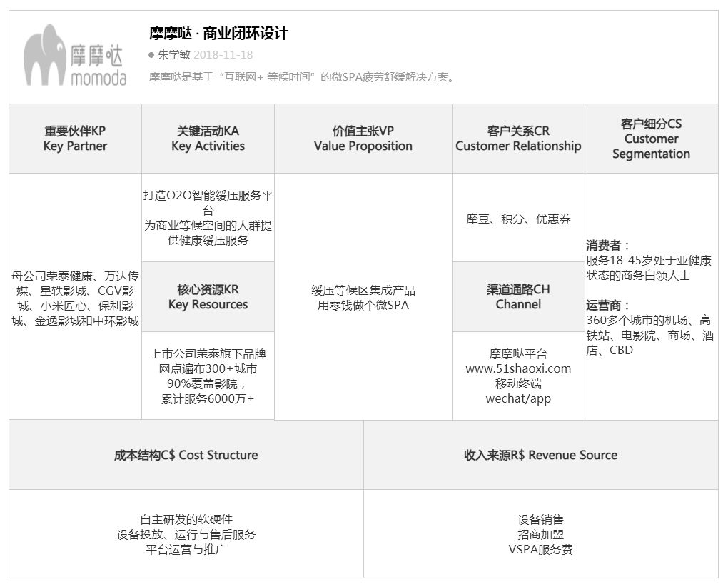The image size is (728, 587).
Task: Click the title 摩摩哒 · 商业闭环设计
Action: (218, 34)
